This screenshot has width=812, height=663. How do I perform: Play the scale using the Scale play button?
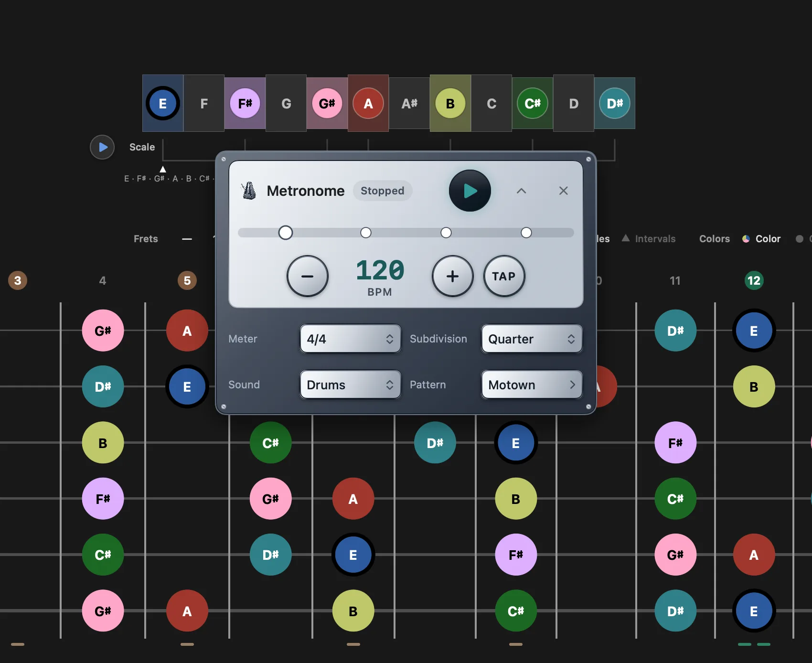coord(102,147)
